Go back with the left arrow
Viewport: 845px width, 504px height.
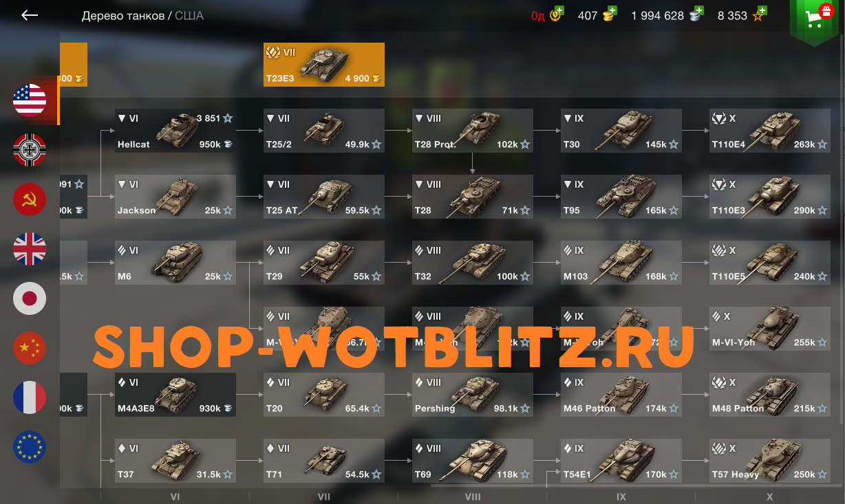[30, 15]
